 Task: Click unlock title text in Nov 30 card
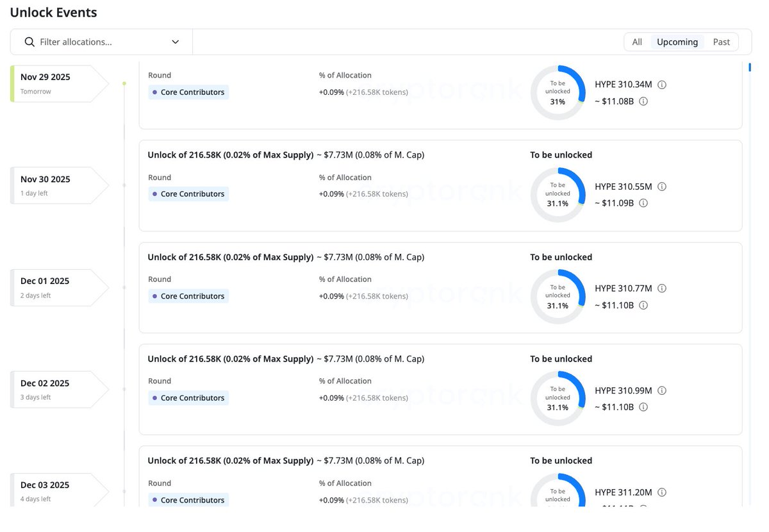coord(286,154)
